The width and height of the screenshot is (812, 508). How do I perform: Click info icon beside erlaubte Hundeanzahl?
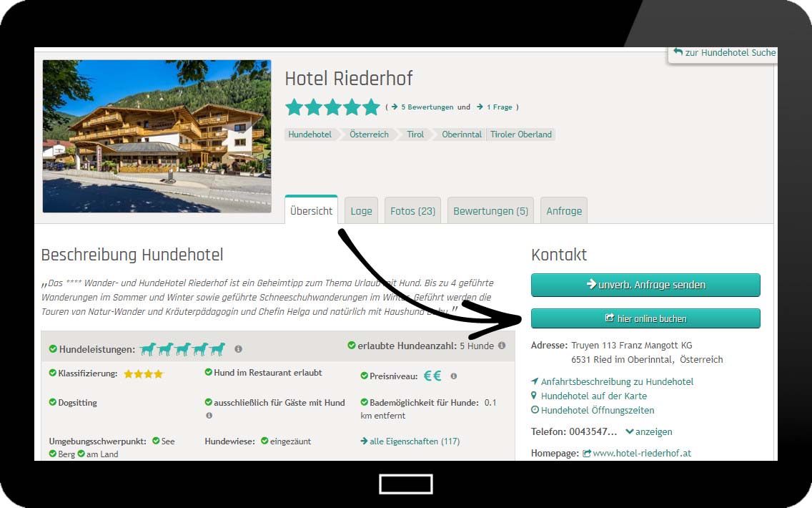click(502, 346)
